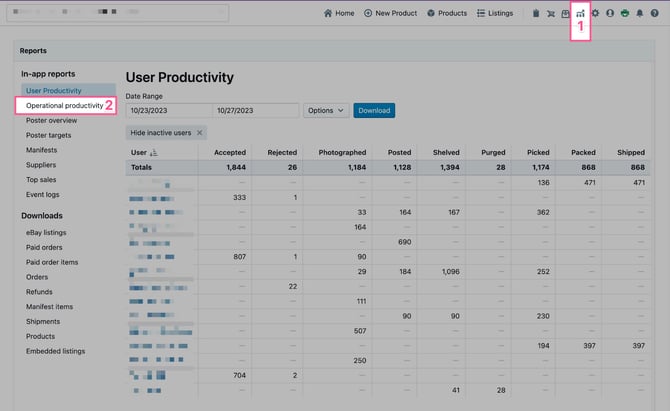Screen dimensions: 670x411
Task: Open the Listings menu
Action: click(x=495, y=14)
